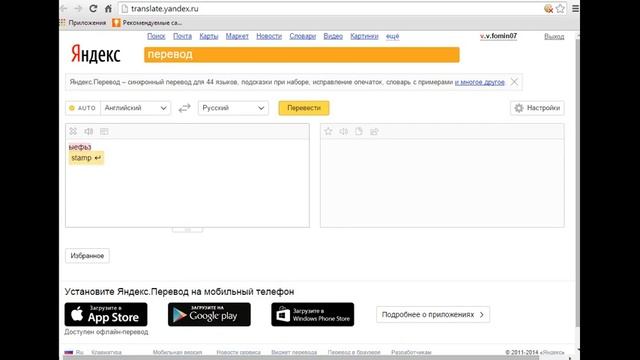
Task: Open the Картинки link in top navigation
Action: coord(364,36)
